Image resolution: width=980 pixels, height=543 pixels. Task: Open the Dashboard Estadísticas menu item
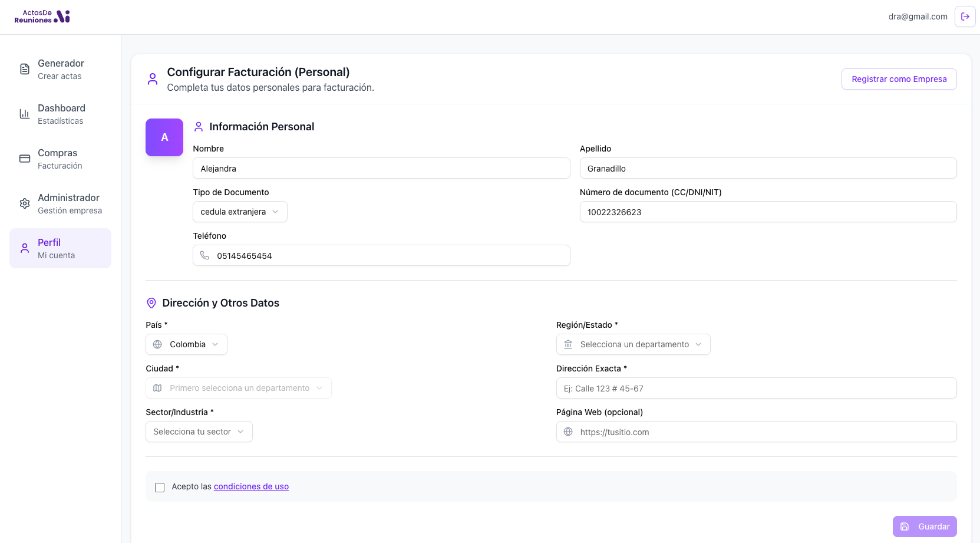click(x=61, y=114)
